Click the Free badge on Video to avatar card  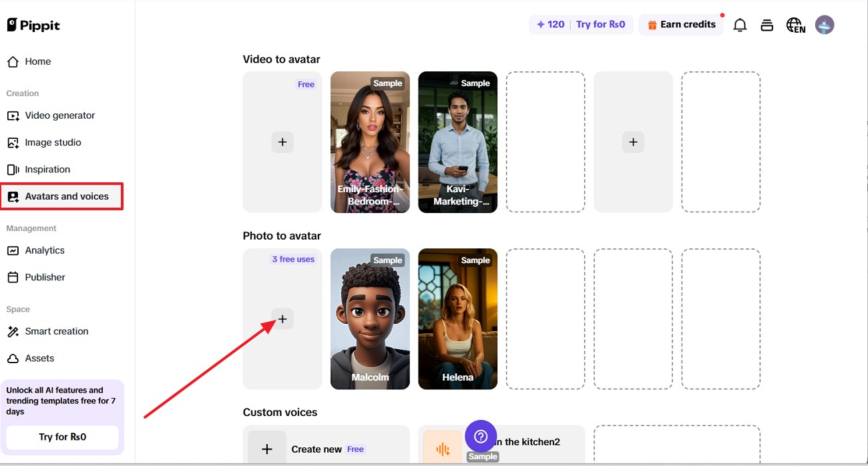point(306,84)
